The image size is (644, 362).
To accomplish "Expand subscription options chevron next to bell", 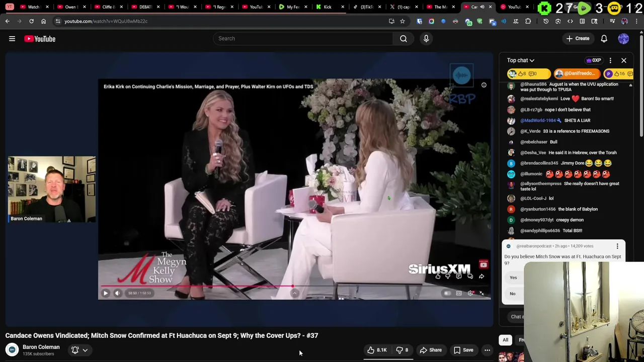I will click(85, 350).
